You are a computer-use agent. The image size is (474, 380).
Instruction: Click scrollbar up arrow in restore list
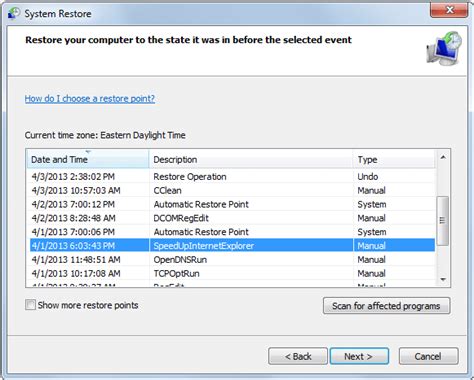click(x=443, y=157)
